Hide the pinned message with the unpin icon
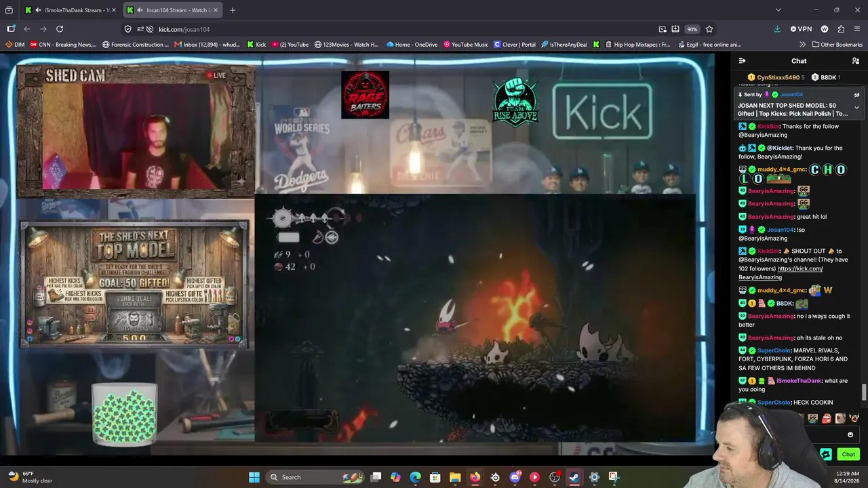 [856, 95]
